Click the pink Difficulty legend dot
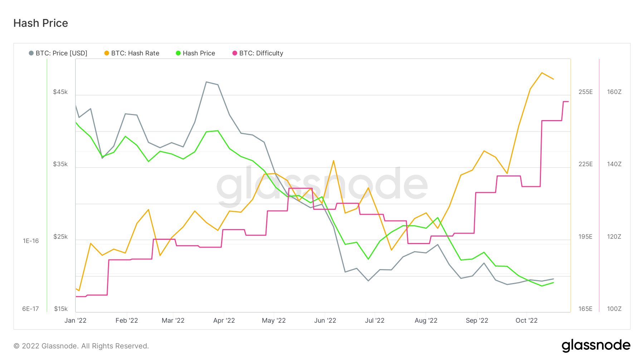Image resolution: width=644 pixels, height=362 pixels. tap(235, 53)
